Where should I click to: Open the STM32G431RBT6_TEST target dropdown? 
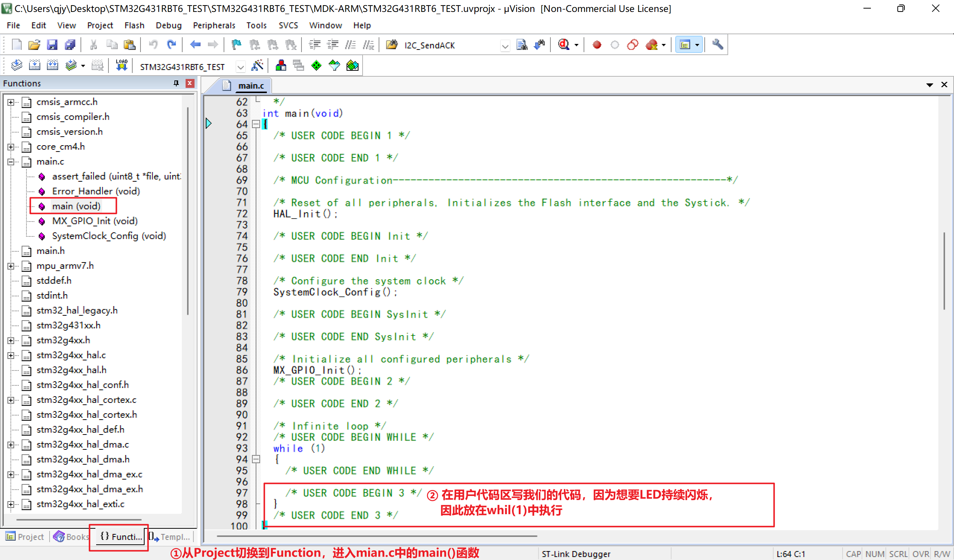click(x=240, y=67)
